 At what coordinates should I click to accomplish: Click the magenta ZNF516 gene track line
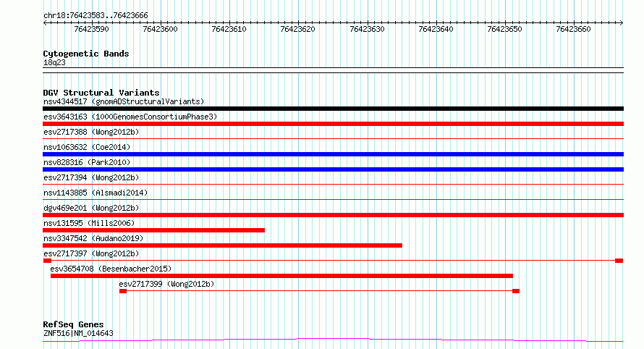coord(333,340)
